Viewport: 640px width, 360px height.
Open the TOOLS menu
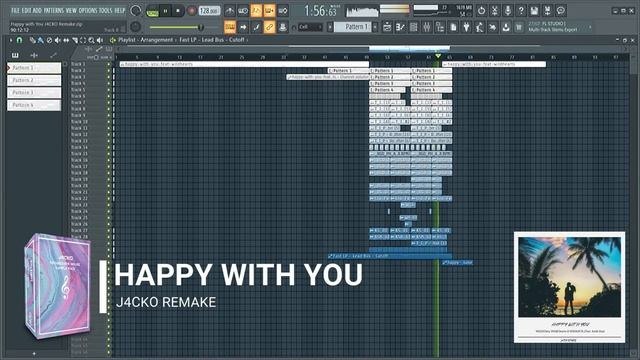coord(106,11)
